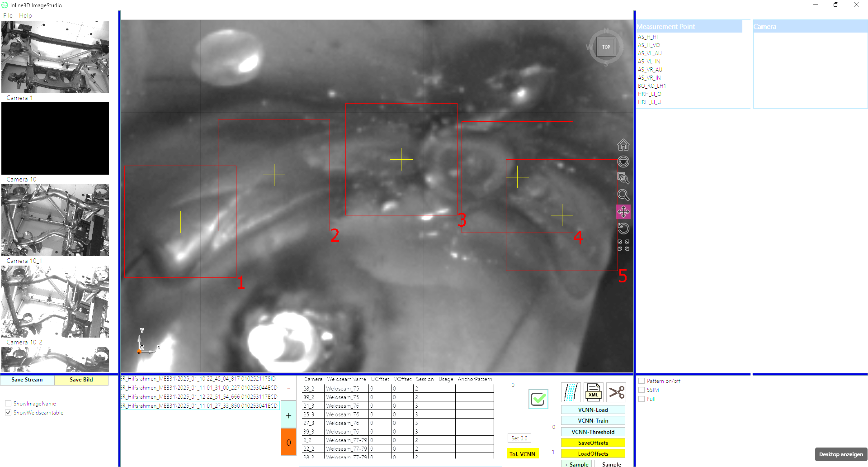868x467 pixels.
Task: Click the orange 0 button
Action: click(288, 443)
